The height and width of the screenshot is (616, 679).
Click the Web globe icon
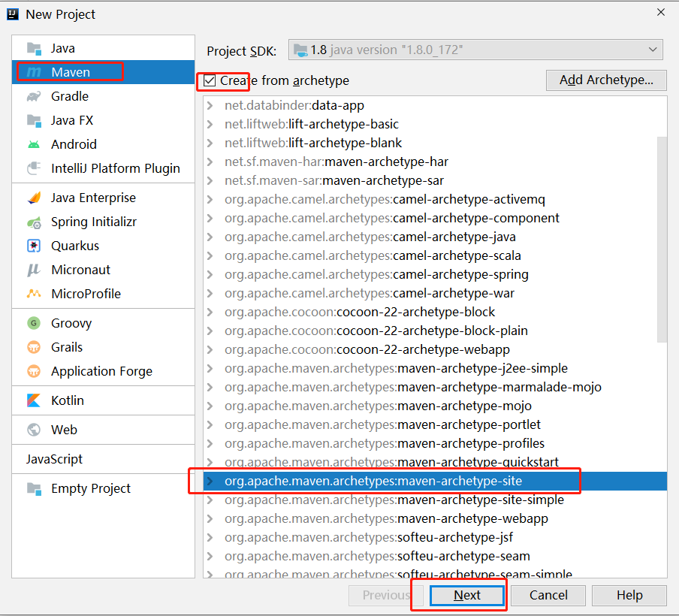point(34,430)
